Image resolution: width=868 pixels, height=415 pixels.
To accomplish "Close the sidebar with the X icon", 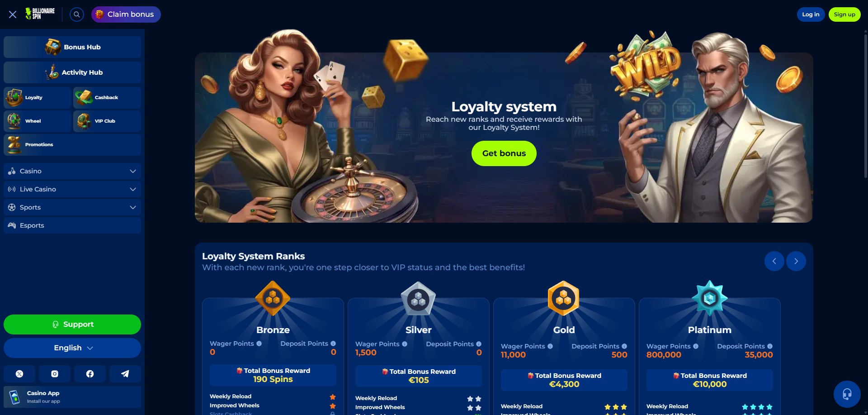I will point(13,14).
